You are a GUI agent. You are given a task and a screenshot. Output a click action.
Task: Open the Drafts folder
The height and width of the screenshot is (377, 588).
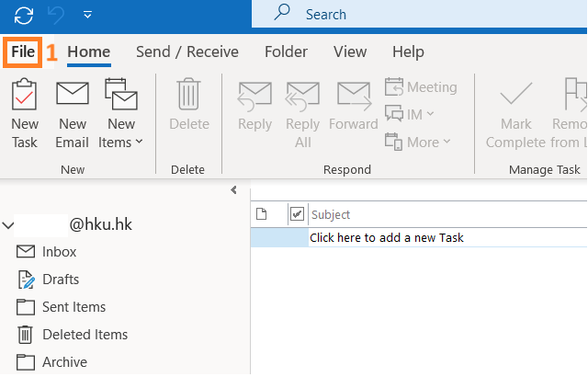pyautogui.click(x=49, y=280)
